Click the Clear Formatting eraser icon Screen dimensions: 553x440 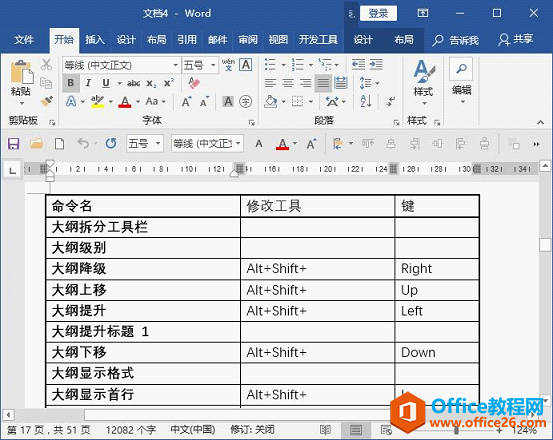tap(194, 83)
